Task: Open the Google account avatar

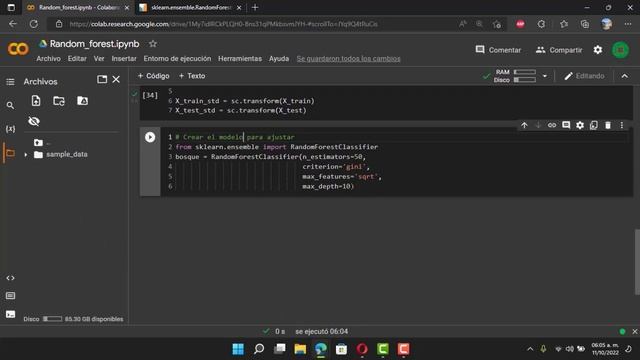Action: [620, 50]
